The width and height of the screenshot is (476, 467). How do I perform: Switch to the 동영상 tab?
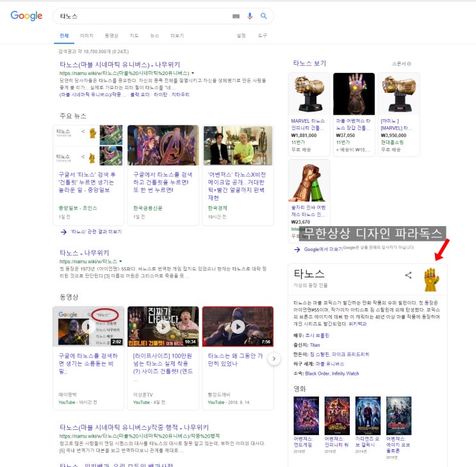(111, 35)
